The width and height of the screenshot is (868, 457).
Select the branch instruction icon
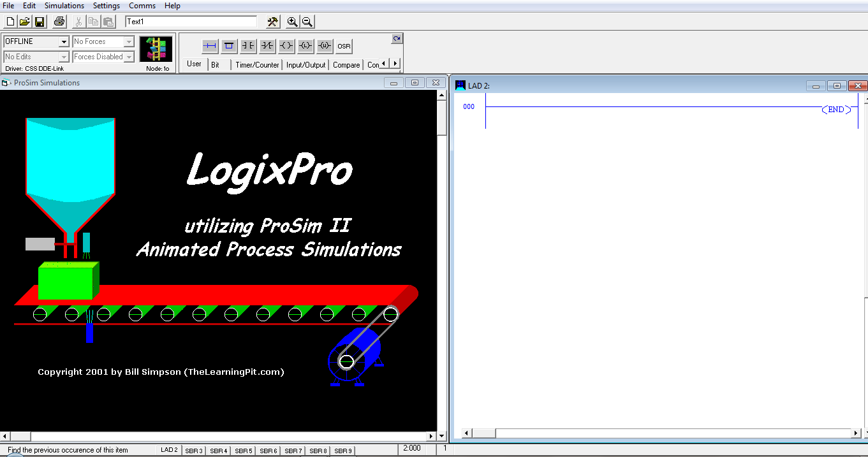228,46
